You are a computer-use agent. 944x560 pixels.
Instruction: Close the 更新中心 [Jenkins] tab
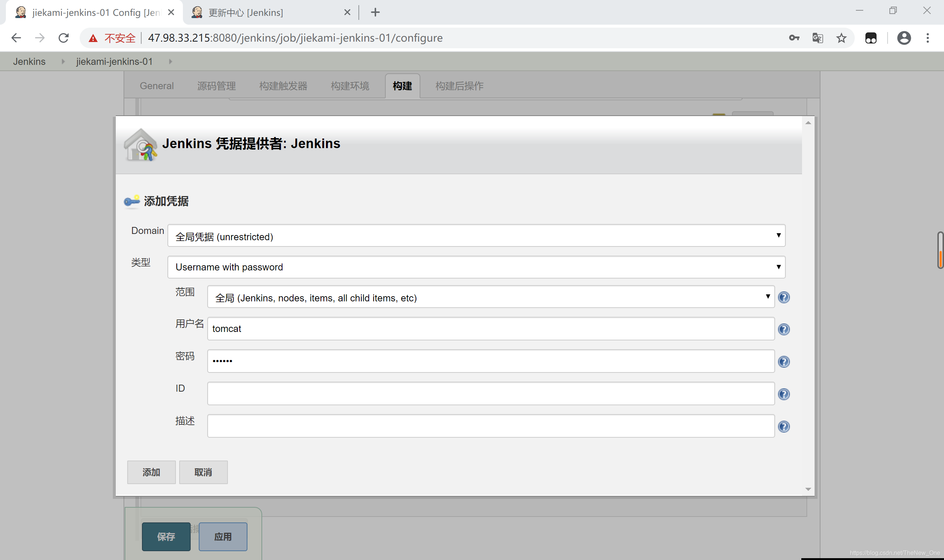click(347, 13)
